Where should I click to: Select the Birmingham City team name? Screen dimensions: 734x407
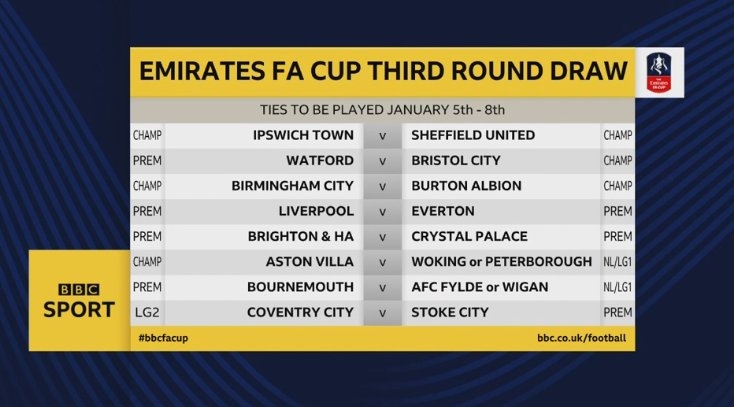point(292,186)
